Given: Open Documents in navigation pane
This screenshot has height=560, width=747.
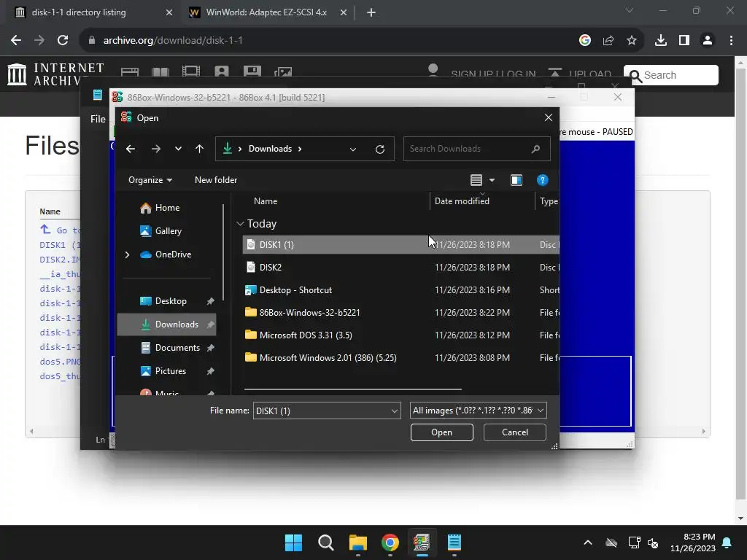Looking at the screenshot, I should coord(170,348).
